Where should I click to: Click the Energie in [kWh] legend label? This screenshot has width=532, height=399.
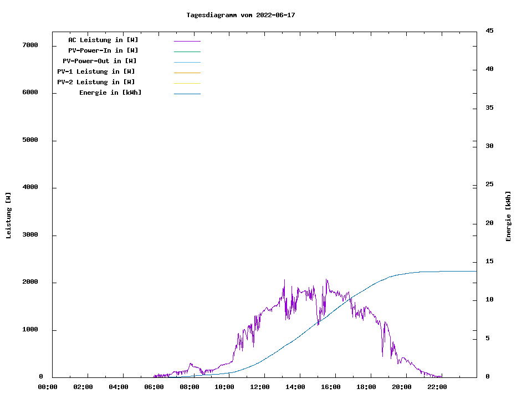110,93
